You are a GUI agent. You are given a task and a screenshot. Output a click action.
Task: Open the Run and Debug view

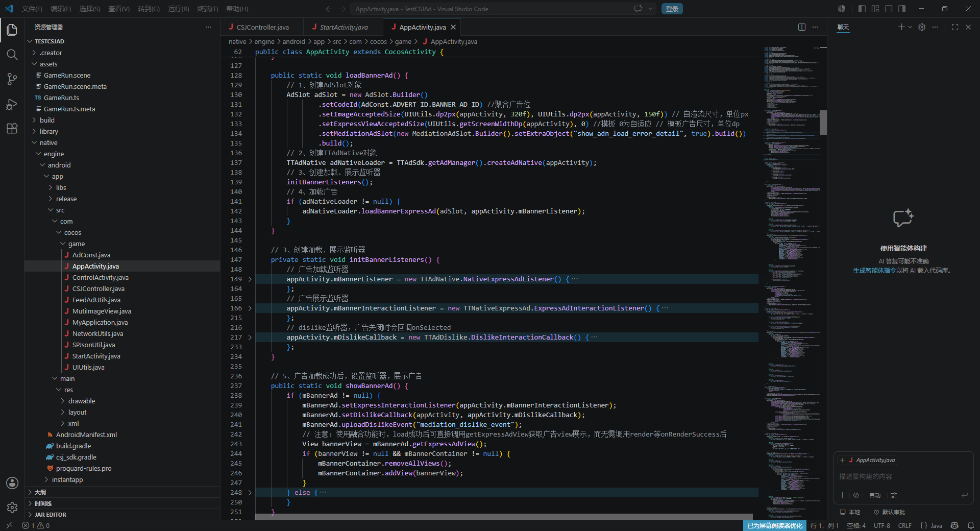point(12,104)
